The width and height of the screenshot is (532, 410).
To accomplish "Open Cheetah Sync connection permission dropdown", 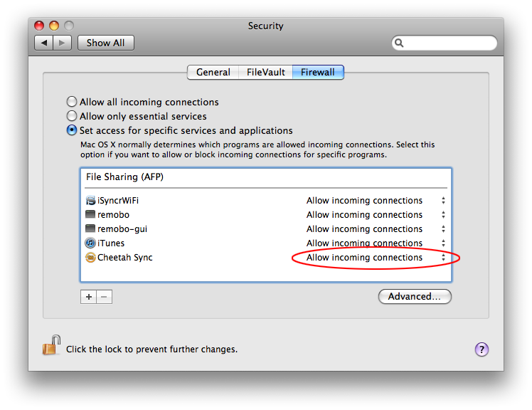I will (x=376, y=258).
